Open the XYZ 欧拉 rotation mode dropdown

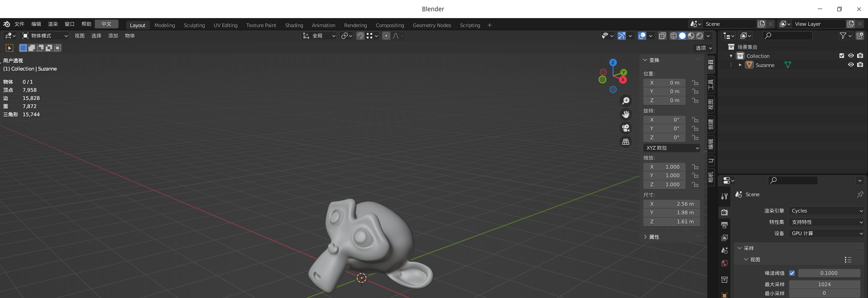coord(672,148)
